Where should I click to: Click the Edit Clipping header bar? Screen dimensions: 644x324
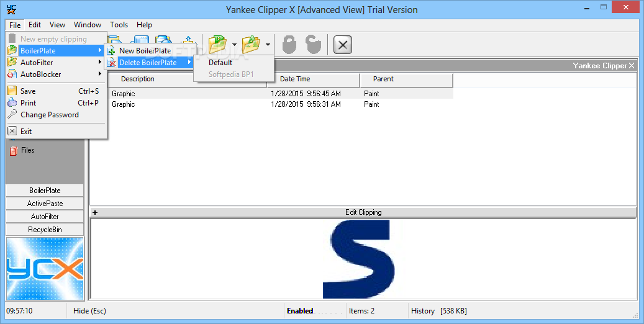[363, 212]
